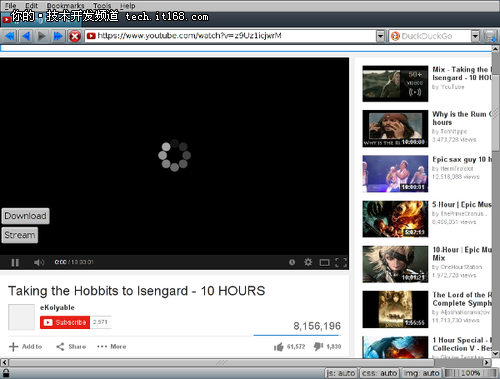Toggle the js: auto setting

pos(341,373)
